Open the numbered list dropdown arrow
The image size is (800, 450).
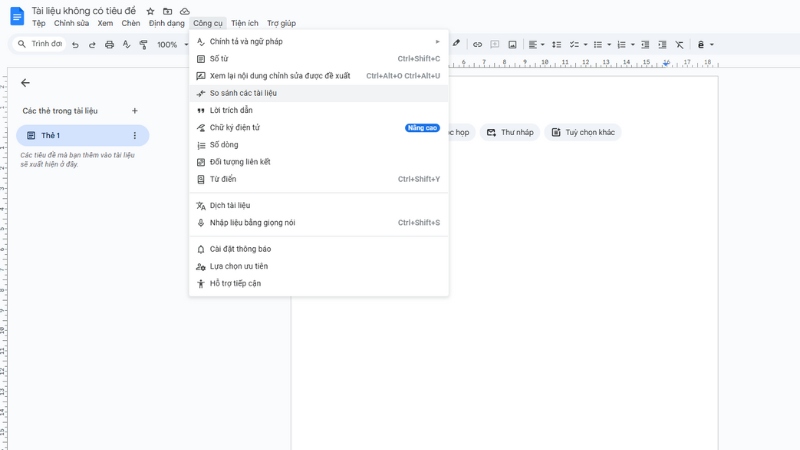click(x=633, y=45)
